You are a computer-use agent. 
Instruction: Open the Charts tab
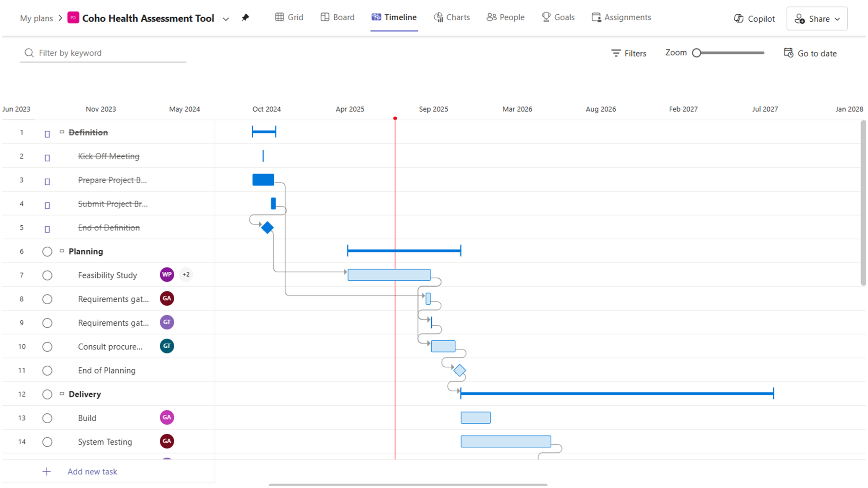click(452, 17)
